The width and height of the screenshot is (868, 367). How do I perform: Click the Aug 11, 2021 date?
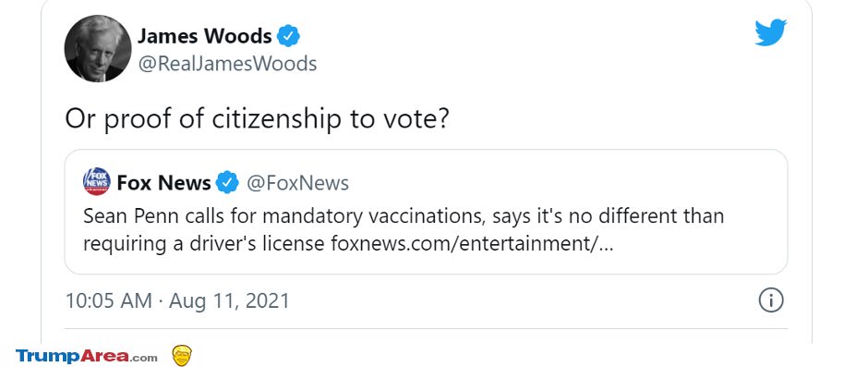[x=229, y=301]
